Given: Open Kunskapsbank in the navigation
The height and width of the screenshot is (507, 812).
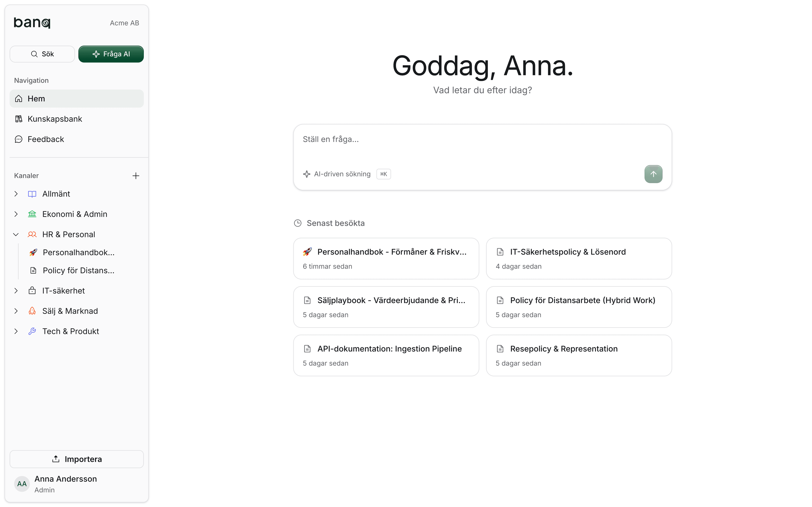Looking at the screenshot, I should point(55,119).
